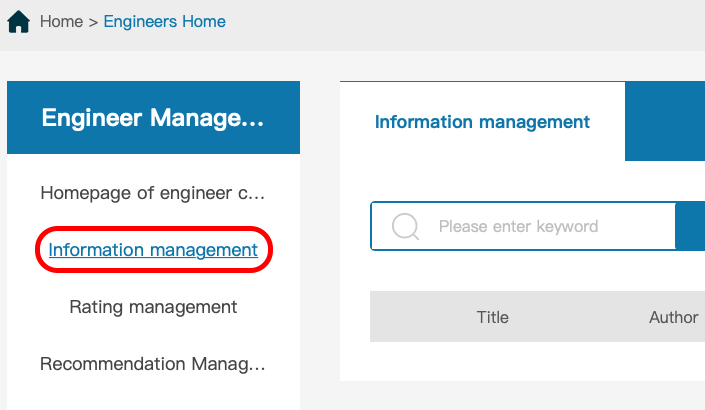
Task: Click the underlined Information management sidebar link
Action: [153, 250]
